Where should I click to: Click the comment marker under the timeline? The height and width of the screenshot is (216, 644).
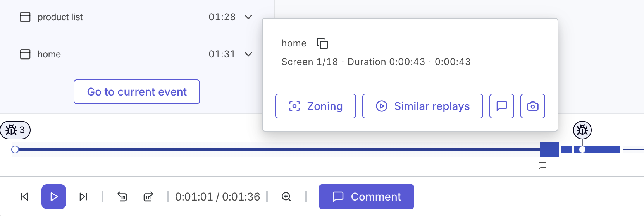click(542, 166)
